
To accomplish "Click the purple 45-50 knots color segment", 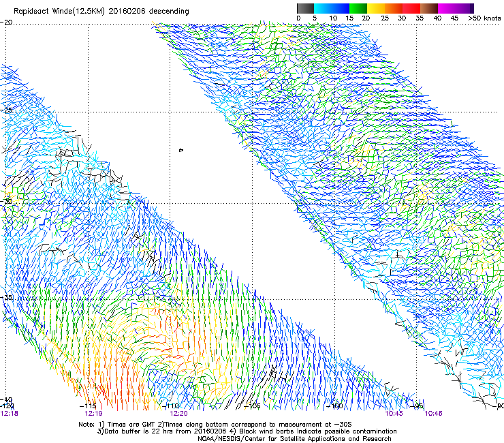I will [464, 8].
